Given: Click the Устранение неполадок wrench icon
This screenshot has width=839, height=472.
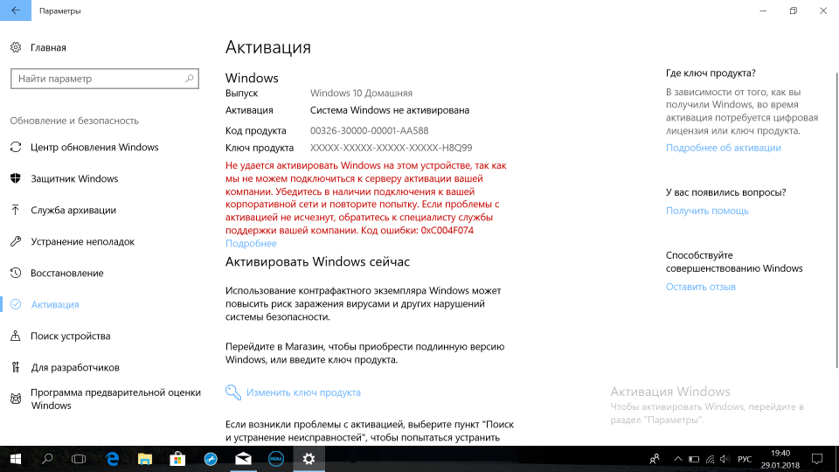Looking at the screenshot, I should [x=16, y=241].
